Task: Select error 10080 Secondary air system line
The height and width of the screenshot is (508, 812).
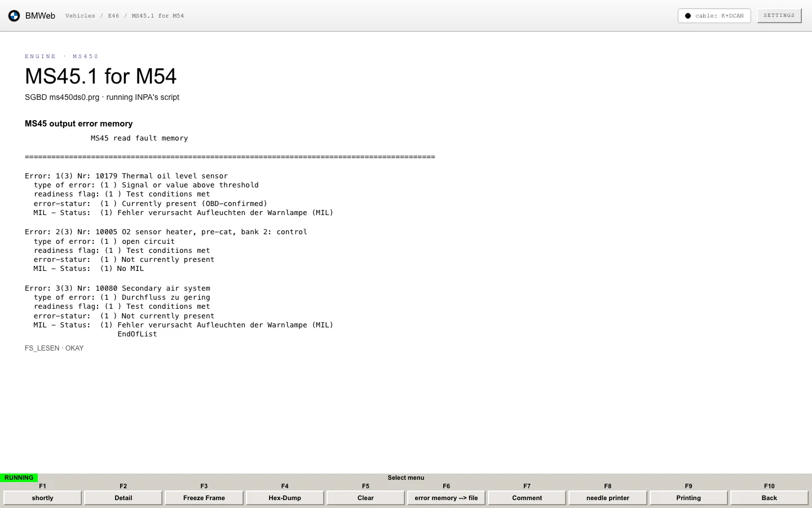Action: 117,288
